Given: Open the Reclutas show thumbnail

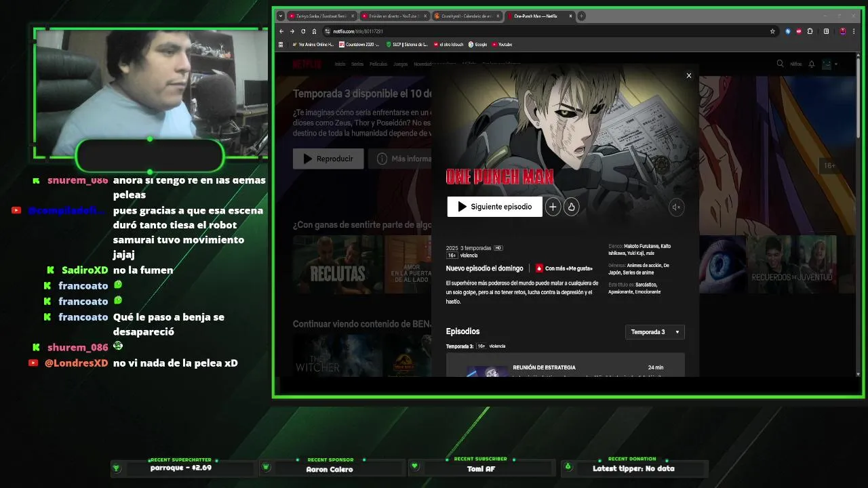Looking at the screenshot, I should point(338,264).
